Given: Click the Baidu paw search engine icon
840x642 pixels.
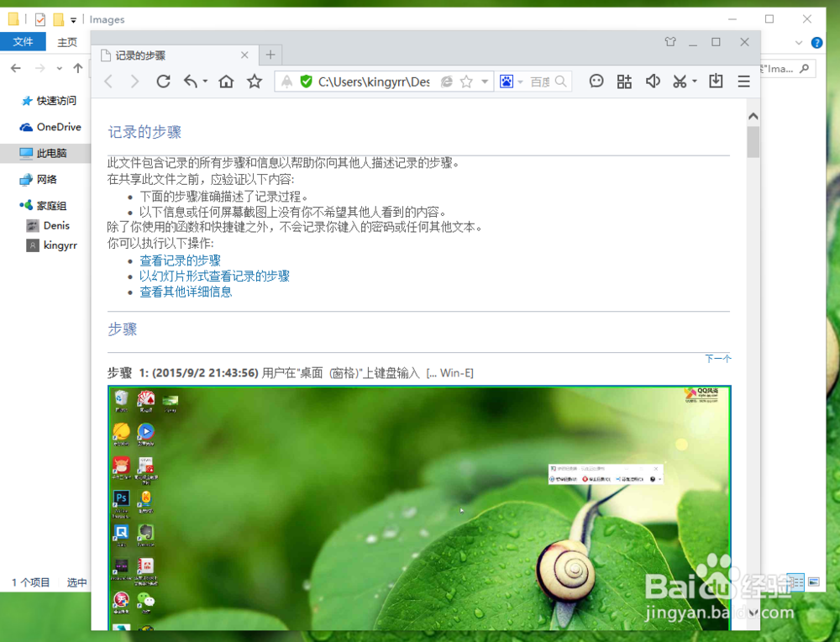Looking at the screenshot, I should coord(507,82).
